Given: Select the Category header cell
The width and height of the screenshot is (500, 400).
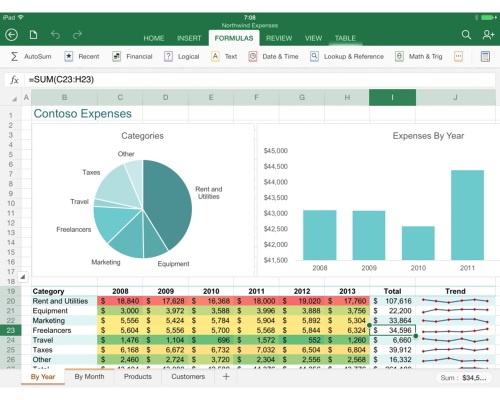Looking at the screenshot, I should click(x=65, y=291).
